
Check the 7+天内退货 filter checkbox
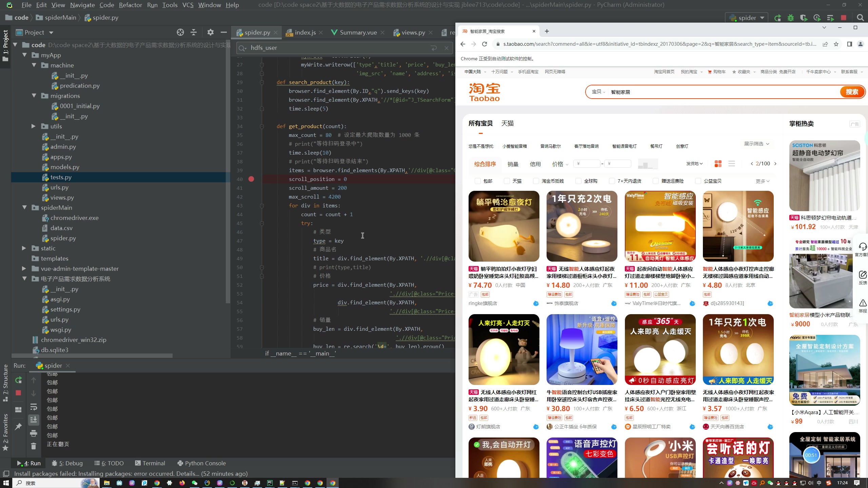point(612,181)
